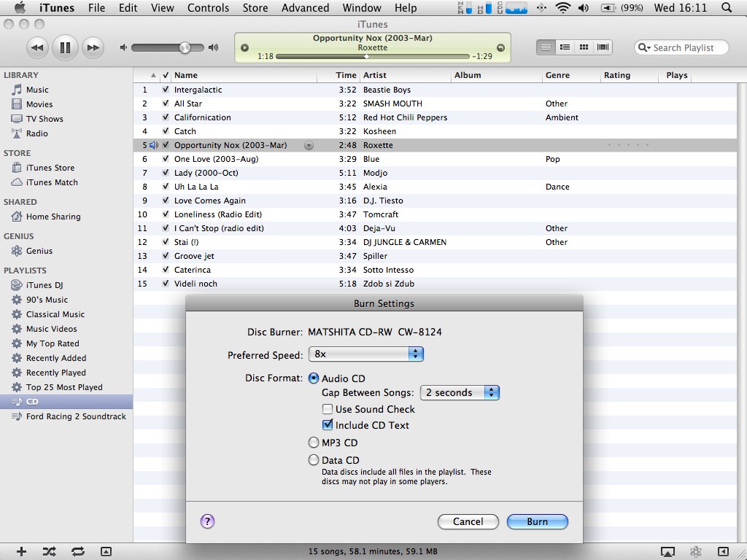Select the 90's Music smart playlist
The height and width of the screenshot is (560, 747).
click(47, 300)
